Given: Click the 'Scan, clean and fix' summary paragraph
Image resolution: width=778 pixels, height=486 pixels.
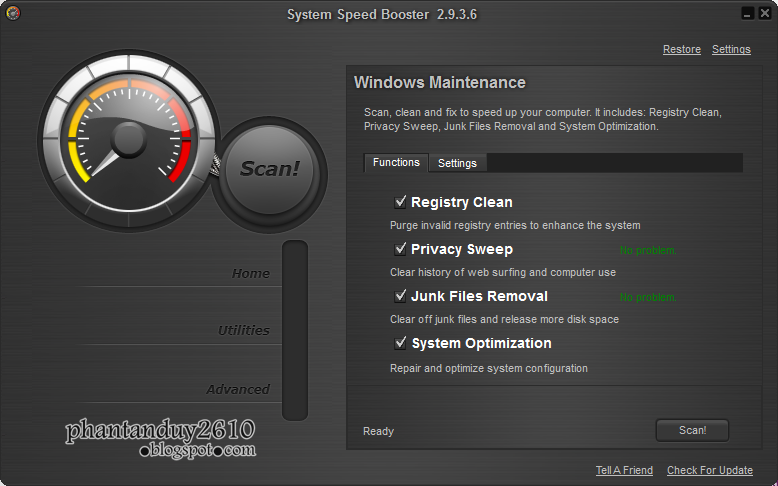Looking at the screenshot, I should (543, 119).
